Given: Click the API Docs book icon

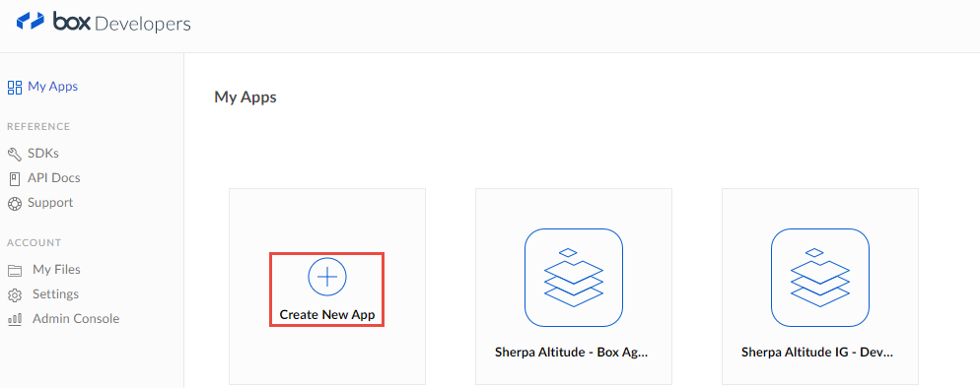Looking at the screenshot, I should point(15,178).
